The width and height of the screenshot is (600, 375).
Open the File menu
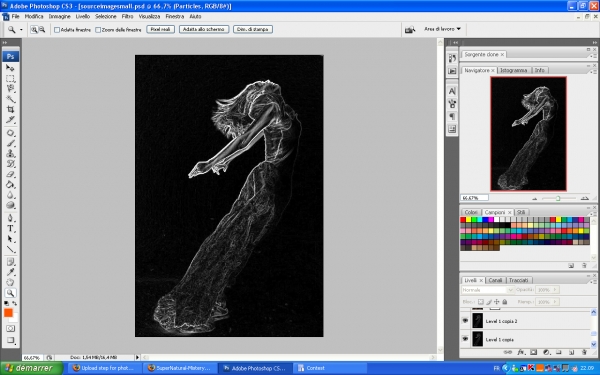[x=15, y=16]
